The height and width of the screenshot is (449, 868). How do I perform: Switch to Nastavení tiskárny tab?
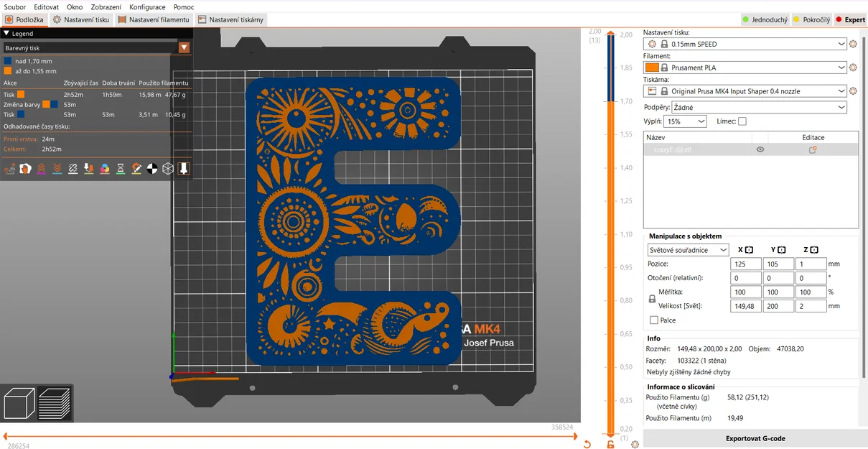coord(231,20)
